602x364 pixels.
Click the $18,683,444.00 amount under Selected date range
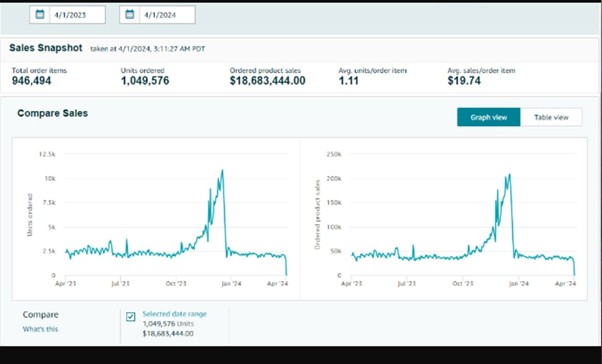tap(168, 333)
